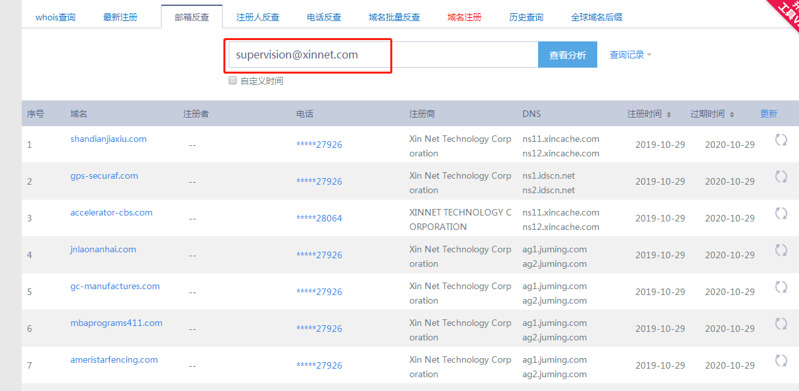This screenshot has height=391, width=799.
Task: Open the whois查询 tab
Action: (56, 17)
